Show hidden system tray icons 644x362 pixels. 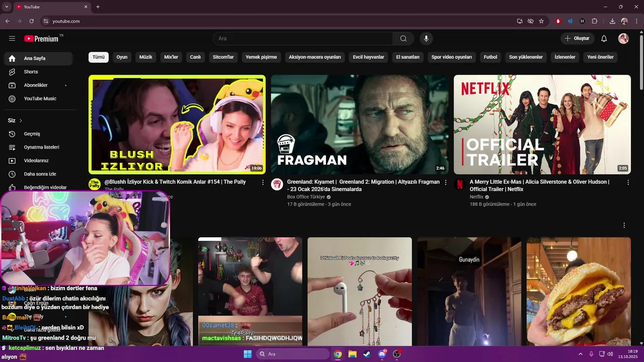coord(581,354)
